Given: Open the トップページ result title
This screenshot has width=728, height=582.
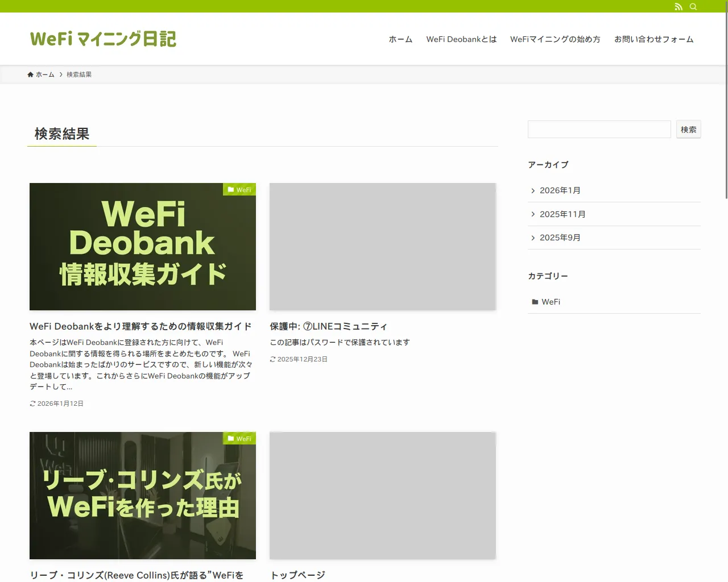Looking at the screenshot, I should tap(297, 575).
